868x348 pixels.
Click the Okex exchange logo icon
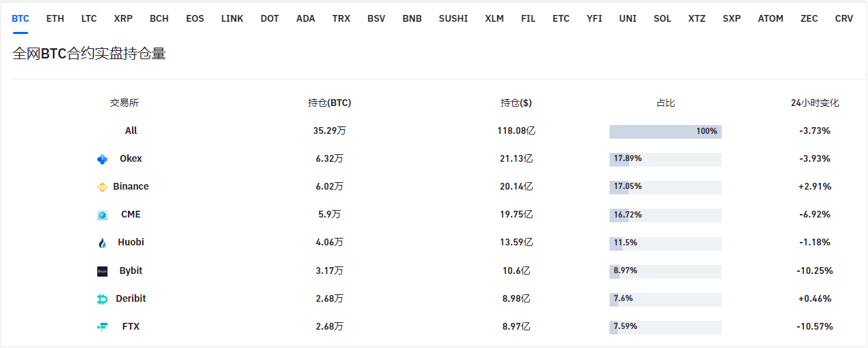102,159
